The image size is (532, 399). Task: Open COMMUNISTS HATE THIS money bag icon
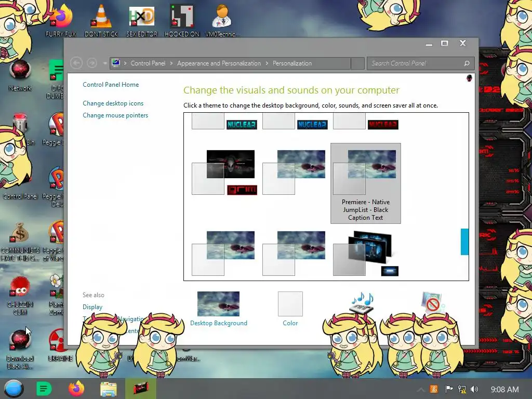20,242
